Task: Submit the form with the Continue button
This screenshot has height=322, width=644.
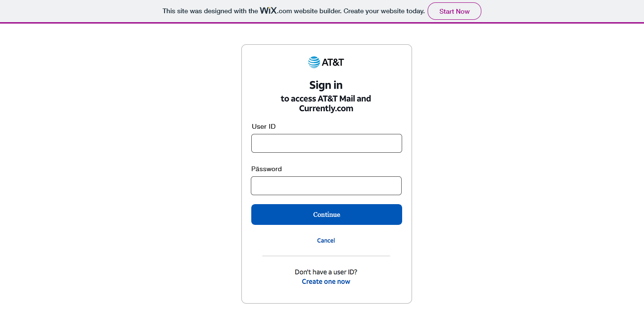Action: click(x=327, y=215)
